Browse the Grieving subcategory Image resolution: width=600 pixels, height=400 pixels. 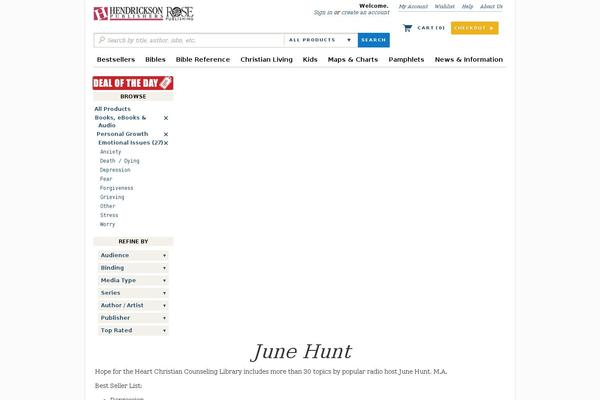[x=112, y=197]
